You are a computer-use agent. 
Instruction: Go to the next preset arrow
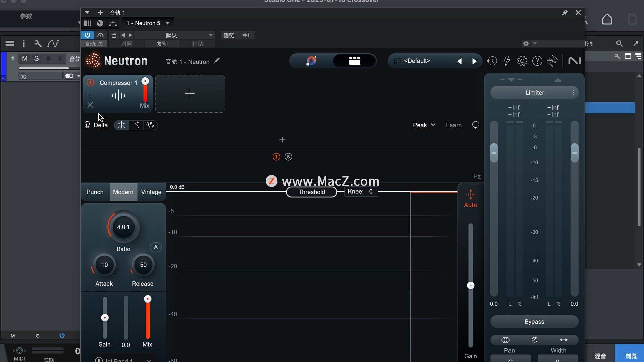coord(474,61)
